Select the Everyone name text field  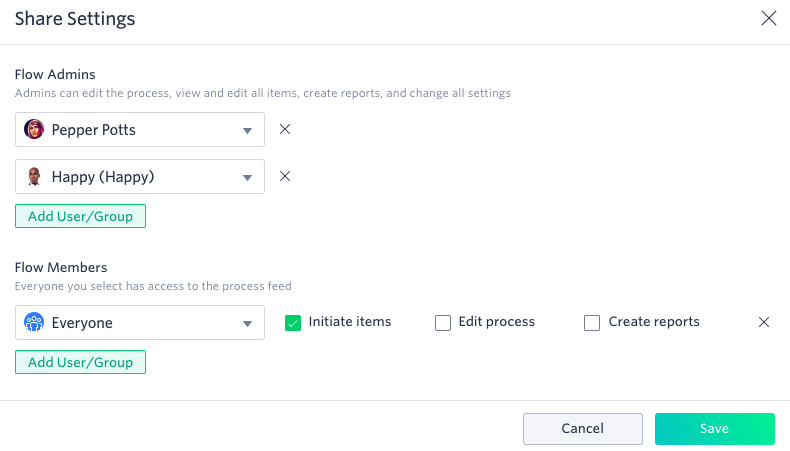pyautogui.click(x=140, y=323)
